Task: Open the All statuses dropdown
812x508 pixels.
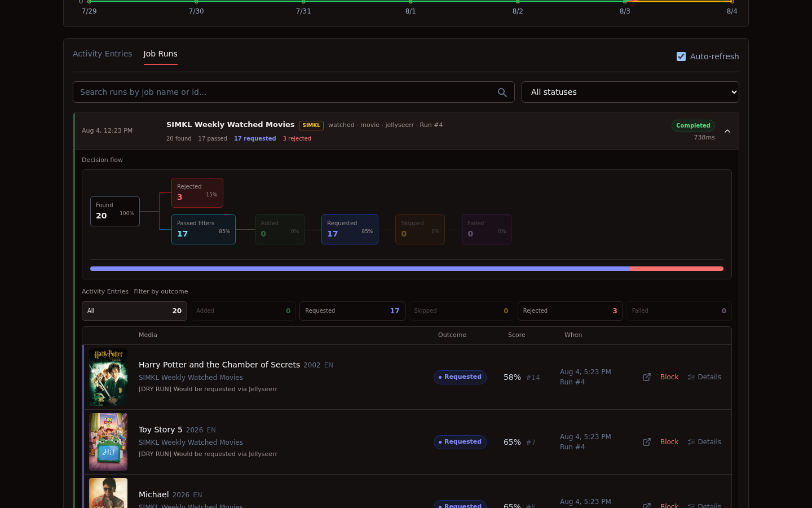Action: pos(630,92)
